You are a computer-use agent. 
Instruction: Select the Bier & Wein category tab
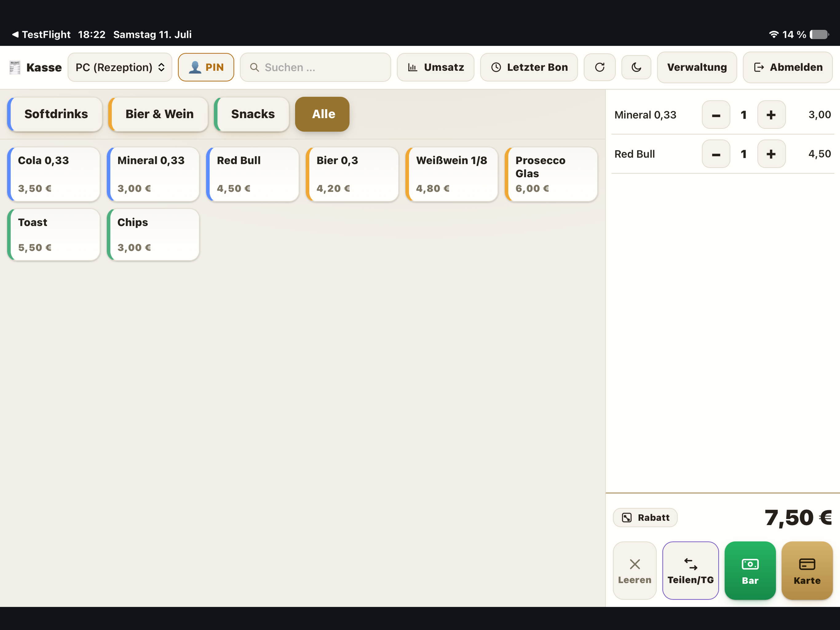(x=158, y=114)
